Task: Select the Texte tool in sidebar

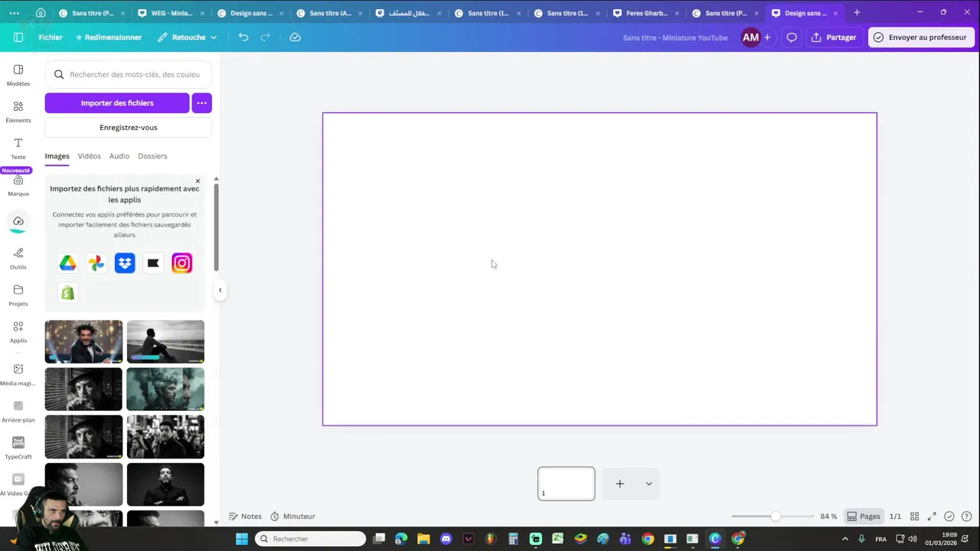Action: 18,148
